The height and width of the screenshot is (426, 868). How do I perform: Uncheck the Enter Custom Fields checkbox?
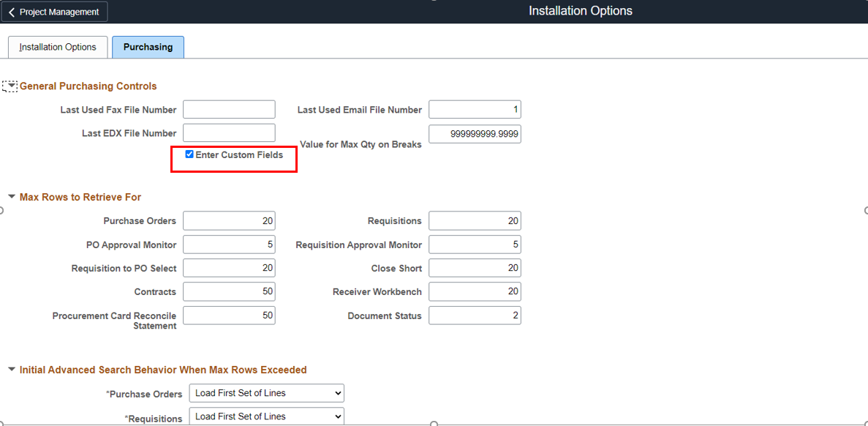[x=189, y=154]
